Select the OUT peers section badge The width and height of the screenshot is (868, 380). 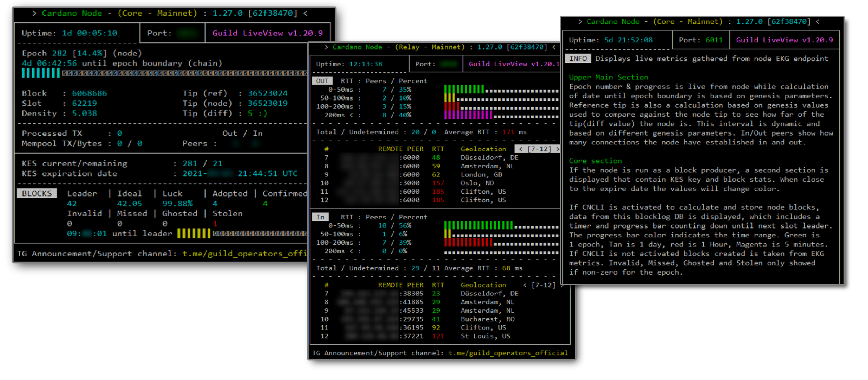click(x=322, y=81)
